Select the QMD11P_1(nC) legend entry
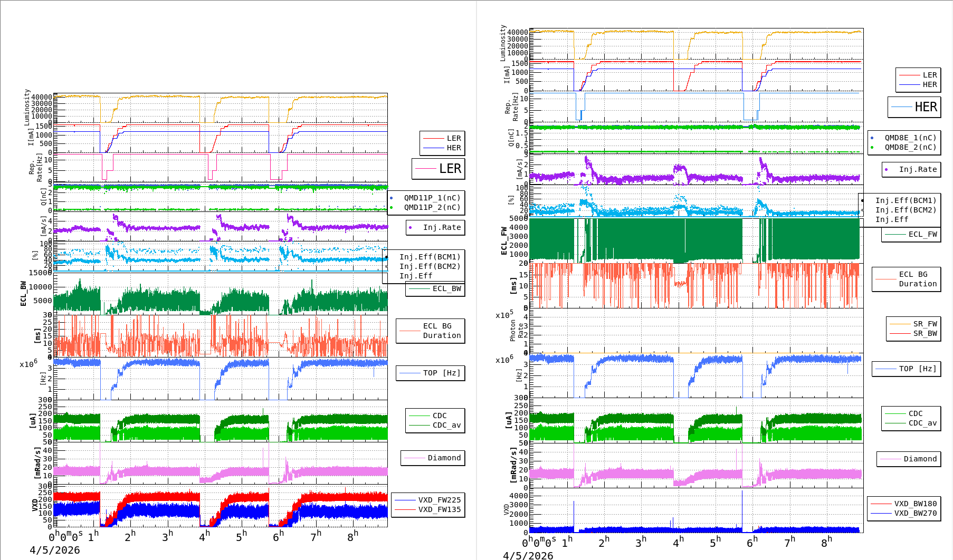This screenshot has height=560, width=953. pos(432,198)
